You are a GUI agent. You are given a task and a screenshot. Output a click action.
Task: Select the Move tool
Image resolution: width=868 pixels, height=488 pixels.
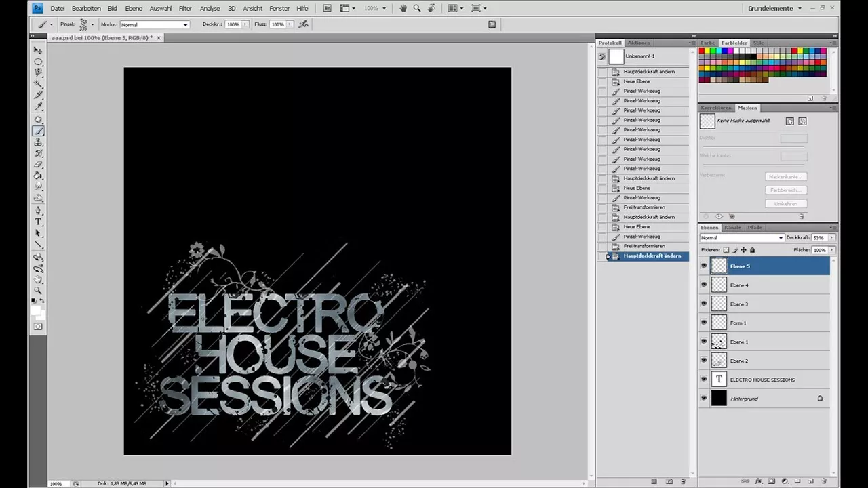coord(38,50)
